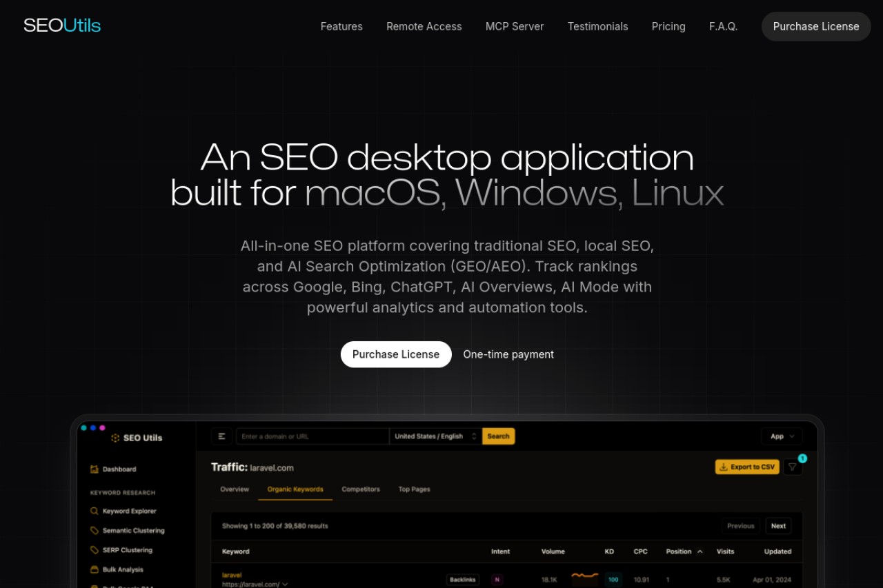Click the white Purchase License button

[x=396, y=354]
